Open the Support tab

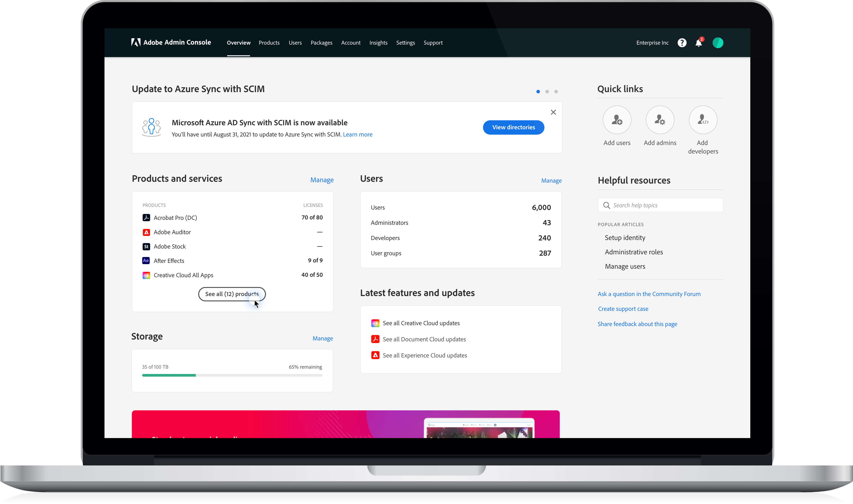pyautogui.click(x=433, y=43)
